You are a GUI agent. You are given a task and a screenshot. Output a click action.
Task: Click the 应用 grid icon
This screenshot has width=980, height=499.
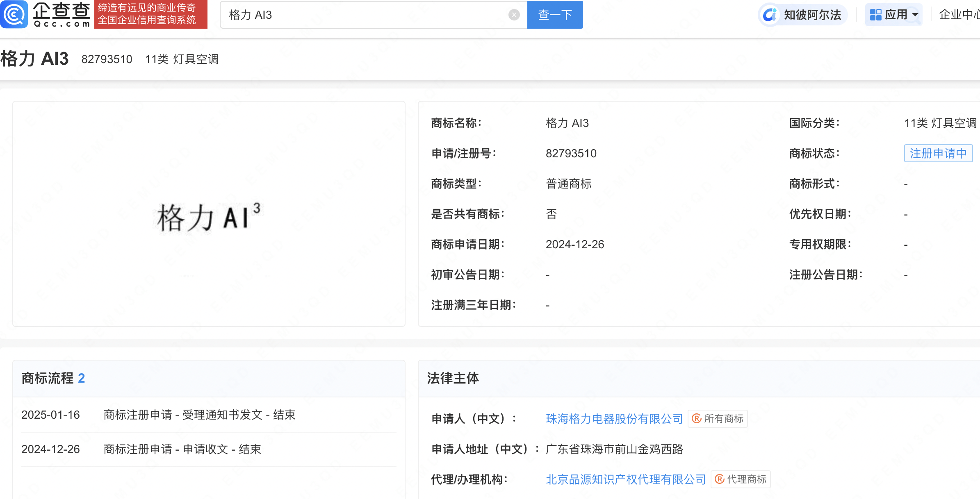point(875,15)
